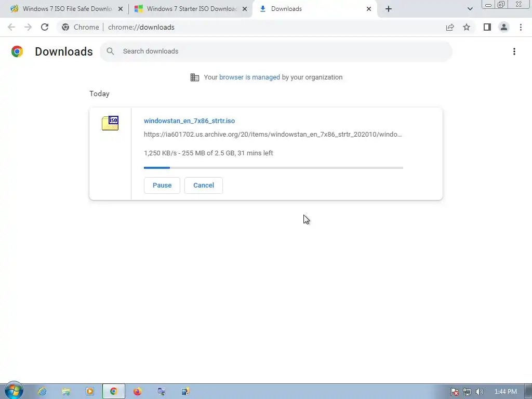Image resolution: width=532 pixels, height=399 pixels.
Task: Open the taskbar icon right of the monitor
Action: (x=185, y=392)
